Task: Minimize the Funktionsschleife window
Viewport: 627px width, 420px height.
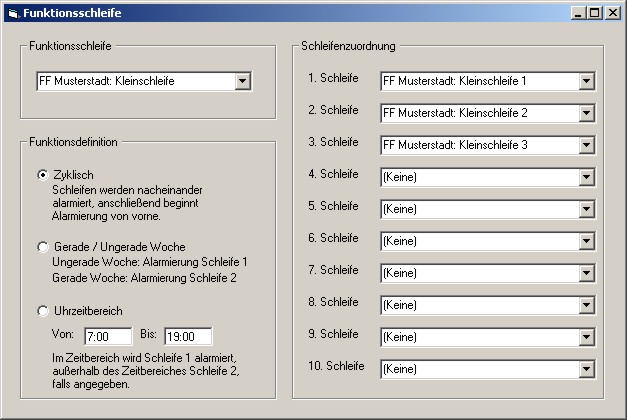Action: [x=578, y=12]
